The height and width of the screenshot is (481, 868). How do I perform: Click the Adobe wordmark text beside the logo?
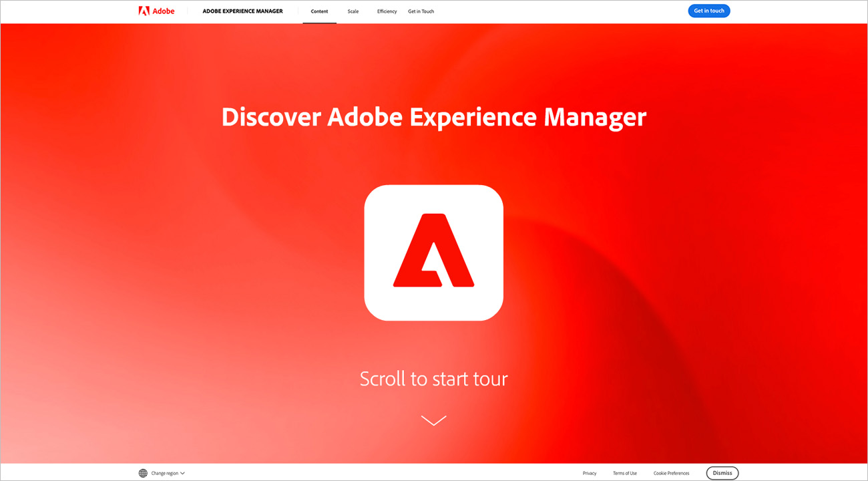click(x=163, y=11)
